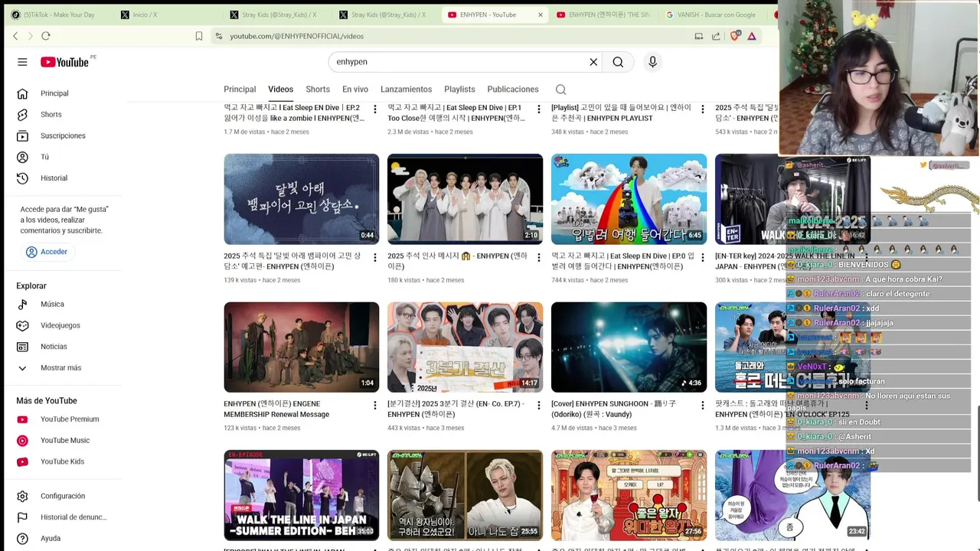Open options menu for Eat Sleep EN Dive EP.0
980x551 pixels.
click(702, 258)
